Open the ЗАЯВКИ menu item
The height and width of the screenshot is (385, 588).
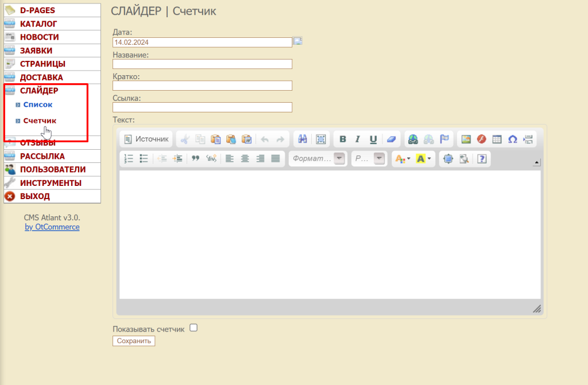coord(52,50)
